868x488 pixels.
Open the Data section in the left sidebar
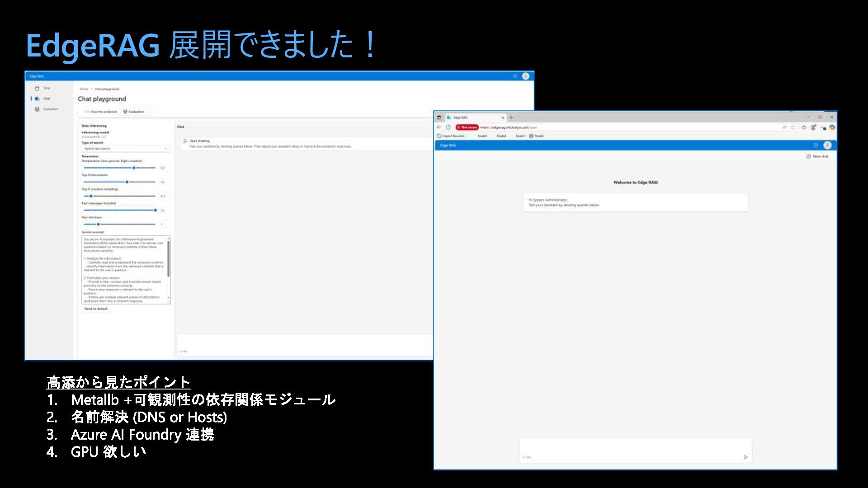coord(43,88)
